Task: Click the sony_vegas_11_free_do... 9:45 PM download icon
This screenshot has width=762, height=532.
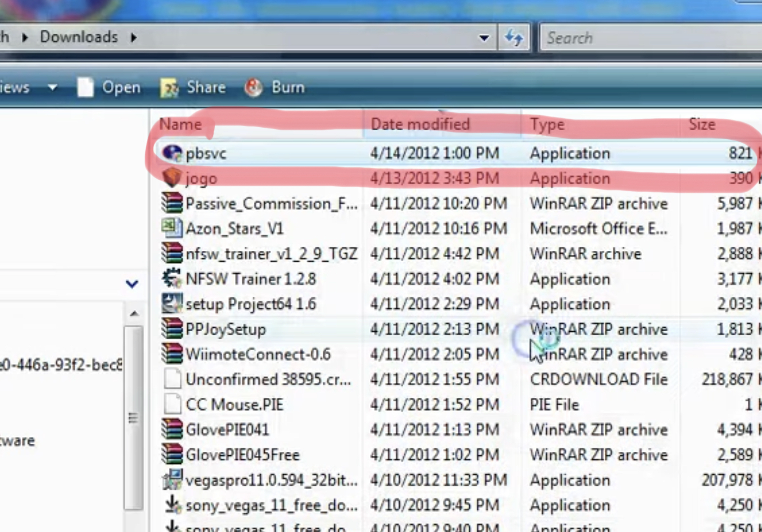Action: coord(173,504)
